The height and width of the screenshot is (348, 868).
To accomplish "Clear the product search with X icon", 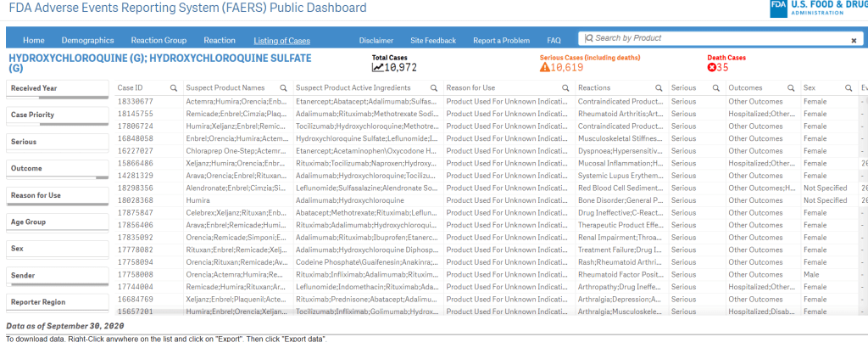I will (854, 40).
